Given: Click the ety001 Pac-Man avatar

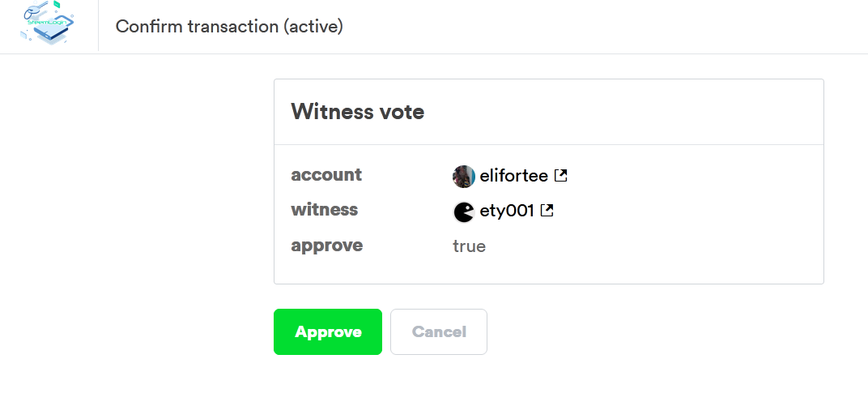Looking at the screenshot, I should tap(463, 212).
